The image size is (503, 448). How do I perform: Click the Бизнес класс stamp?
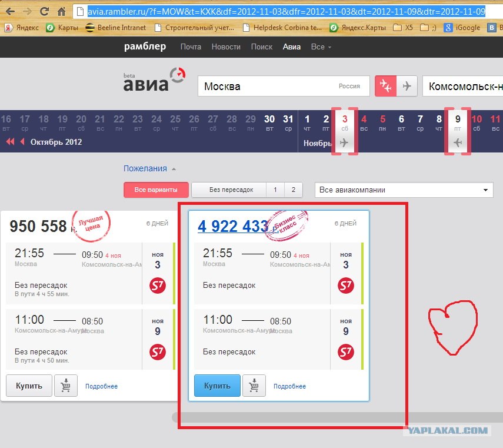(287, 225)
